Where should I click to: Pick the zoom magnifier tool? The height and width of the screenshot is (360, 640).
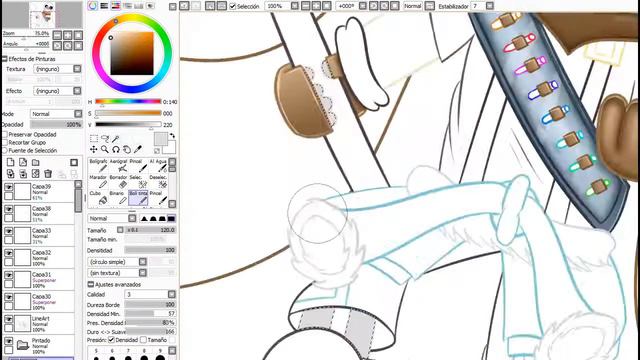[x=105, y=149]
